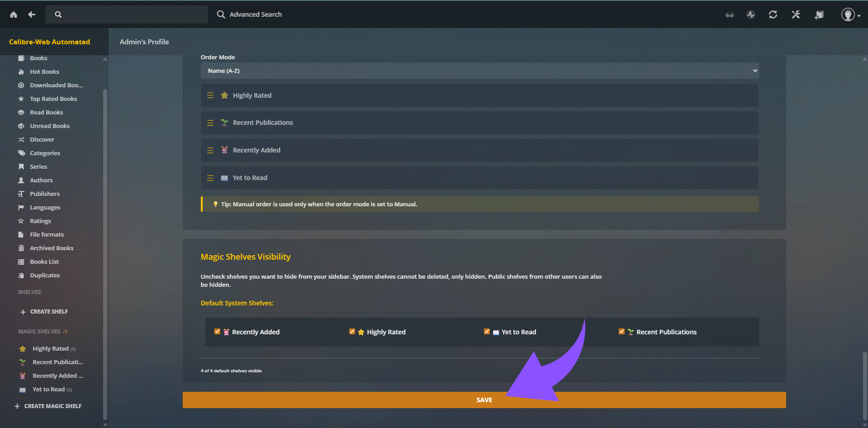Uncheck the Recently Added shelf checkbox
Screen dimensions: 868x428
tap(218, 332)
